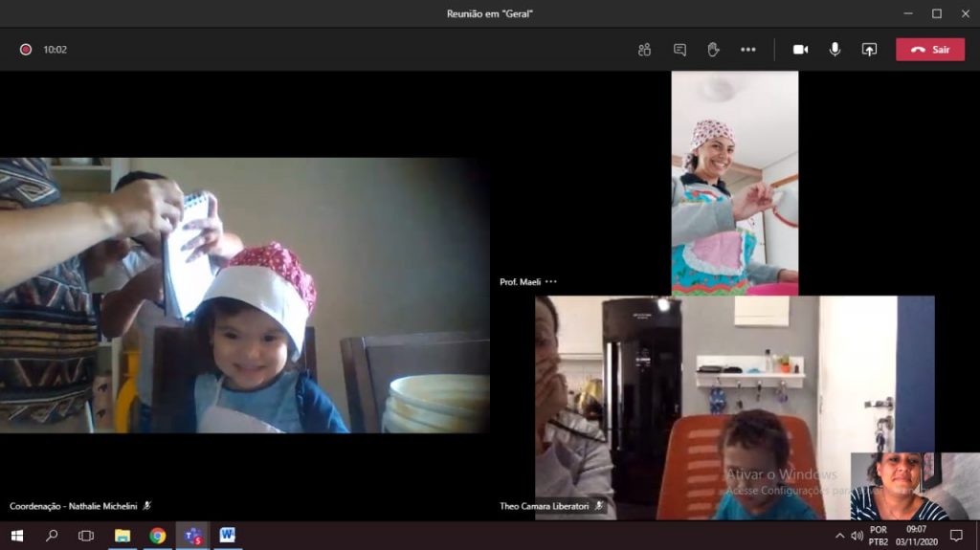Image resolution: width=980 pixels, height=550 pixels.
Task: Open taskbar search
Action: coord(52,536)
